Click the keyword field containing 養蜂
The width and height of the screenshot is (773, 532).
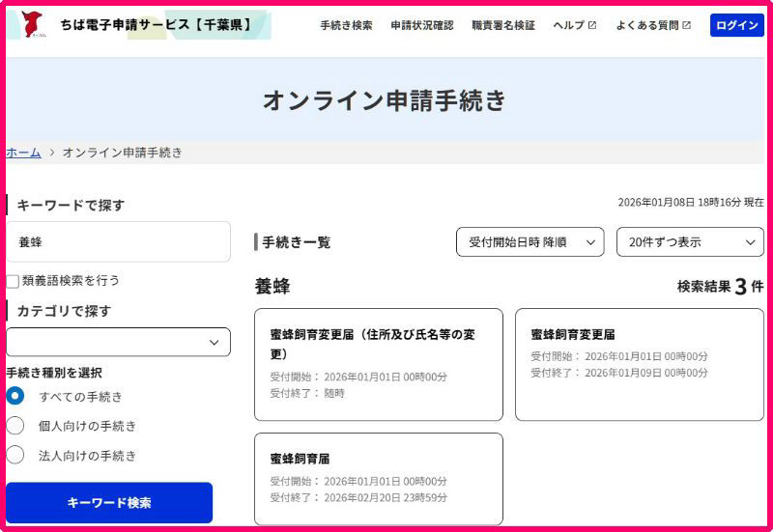click(x=118, y=242)
